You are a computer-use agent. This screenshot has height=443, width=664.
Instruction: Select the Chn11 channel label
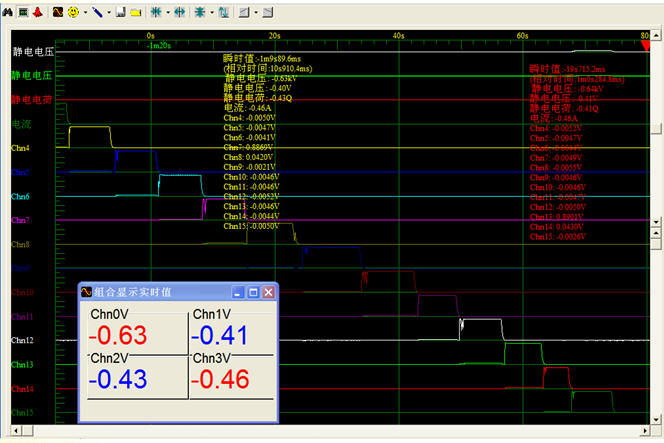22,316
